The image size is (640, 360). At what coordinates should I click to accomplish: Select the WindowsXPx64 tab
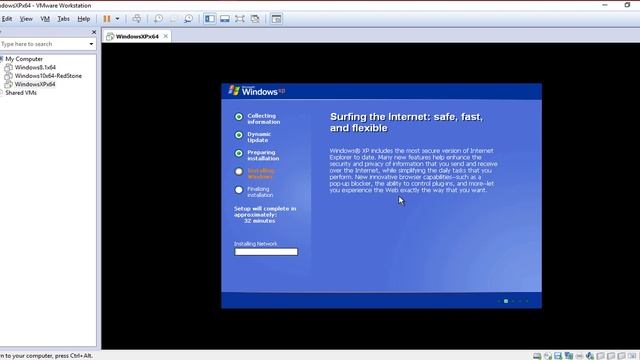pyautogui.click(x=137, y=36)
